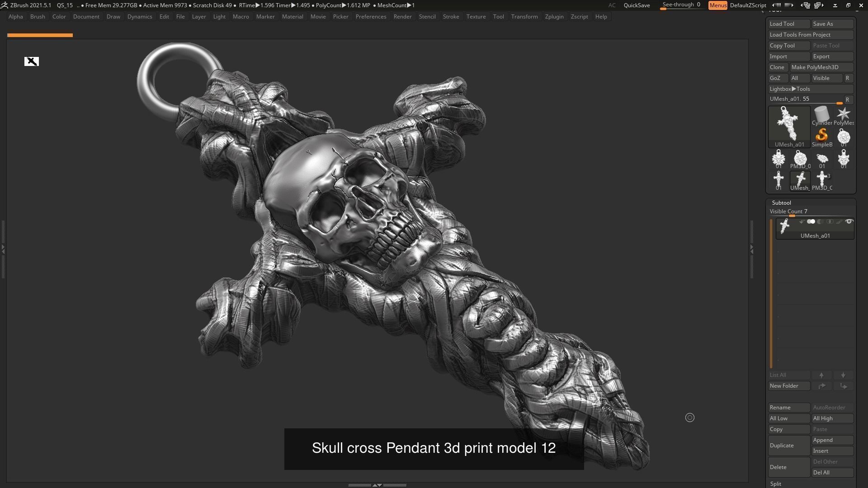Click QuickSave button
This screenshot has width=868, height=488.
tap(637, 5)
